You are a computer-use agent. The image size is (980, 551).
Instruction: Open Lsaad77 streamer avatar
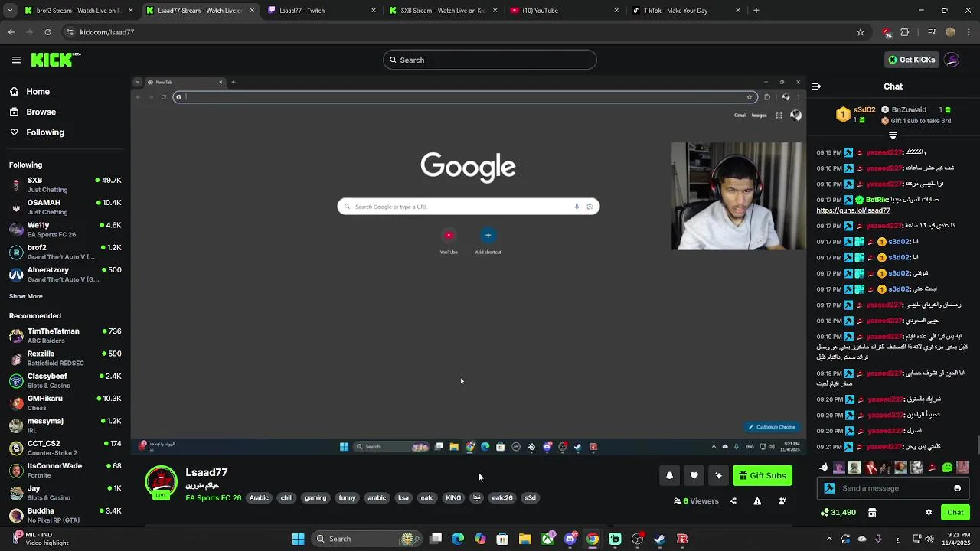[x=161, y=483]
